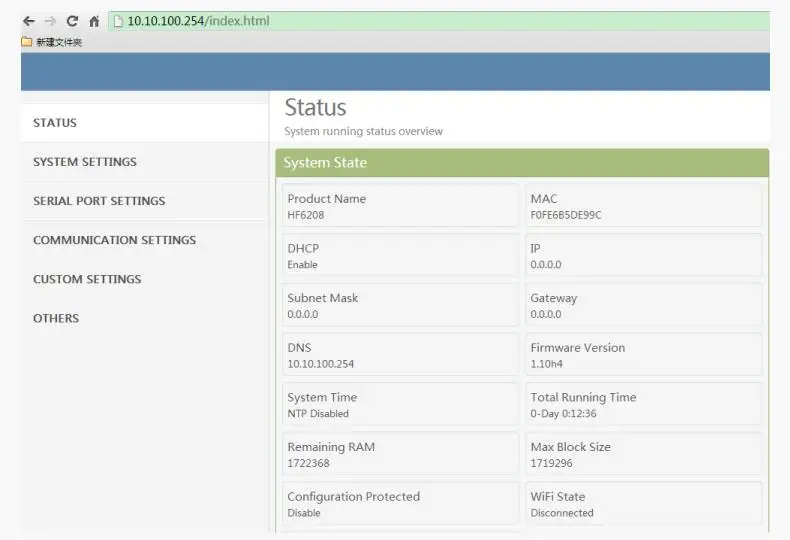
Task: Click the MAC label
Action: [544, 199]
